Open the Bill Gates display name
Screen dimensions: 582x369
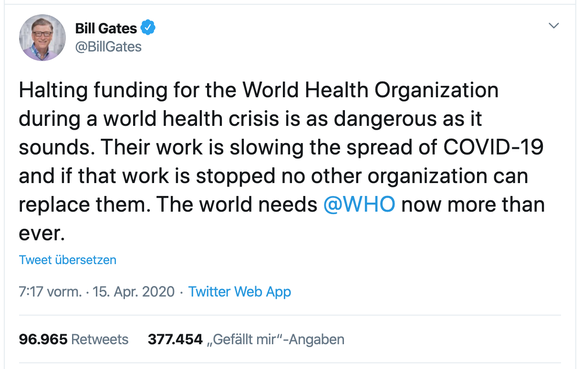point(106,28)
